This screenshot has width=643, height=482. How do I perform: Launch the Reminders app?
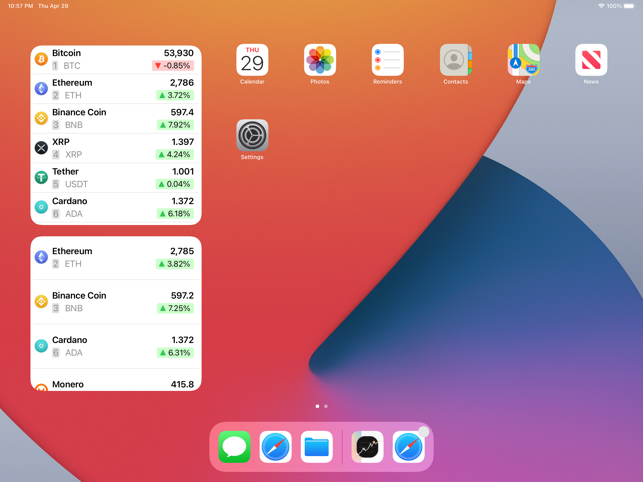388,60
